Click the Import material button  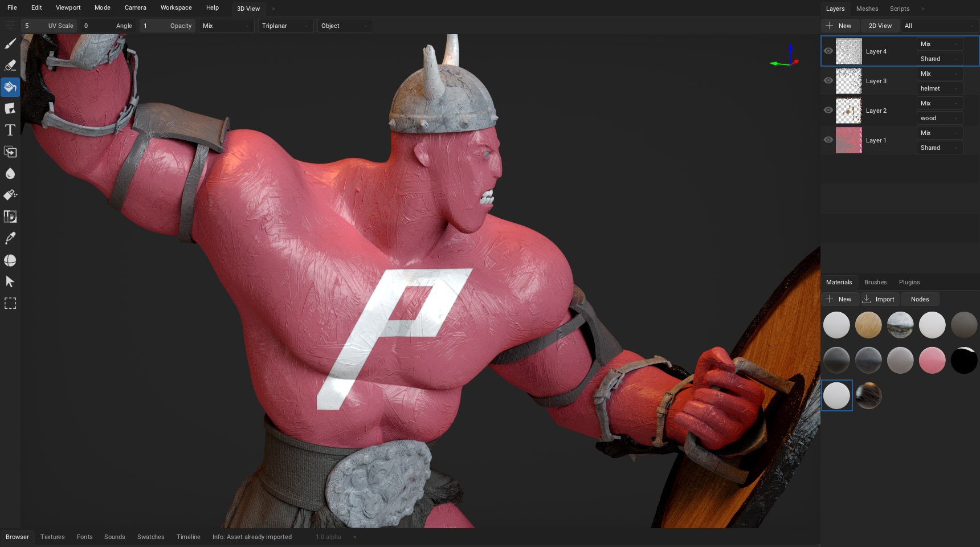(879, 299)
